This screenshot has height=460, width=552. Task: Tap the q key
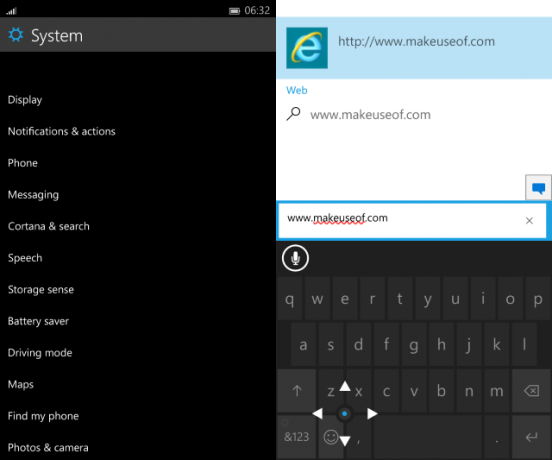click(289, 299)
